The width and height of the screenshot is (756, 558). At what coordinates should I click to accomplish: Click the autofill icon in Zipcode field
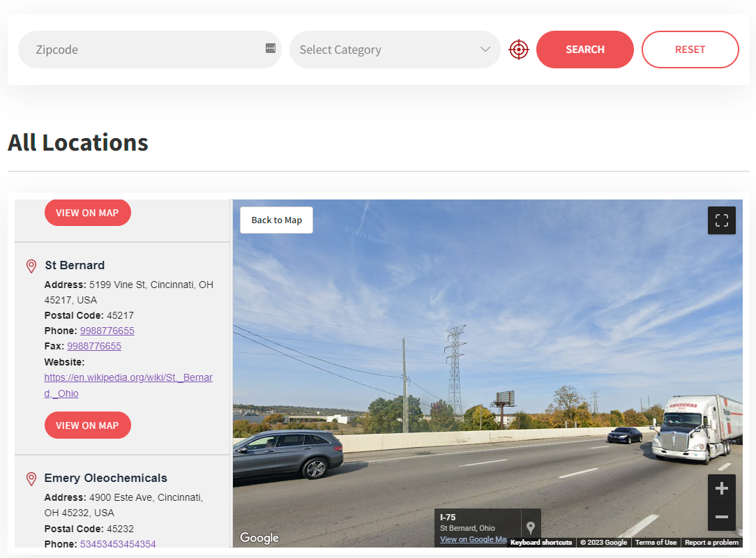pyautogui.click(x=271, y=48)
